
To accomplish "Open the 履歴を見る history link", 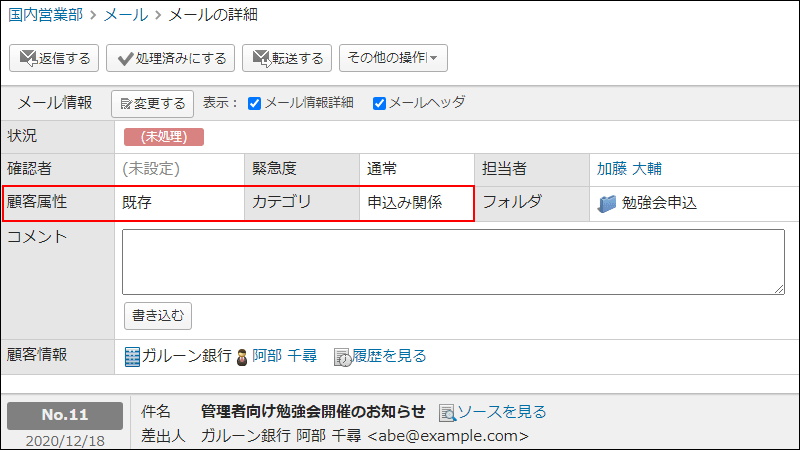I will pos(389,356).
